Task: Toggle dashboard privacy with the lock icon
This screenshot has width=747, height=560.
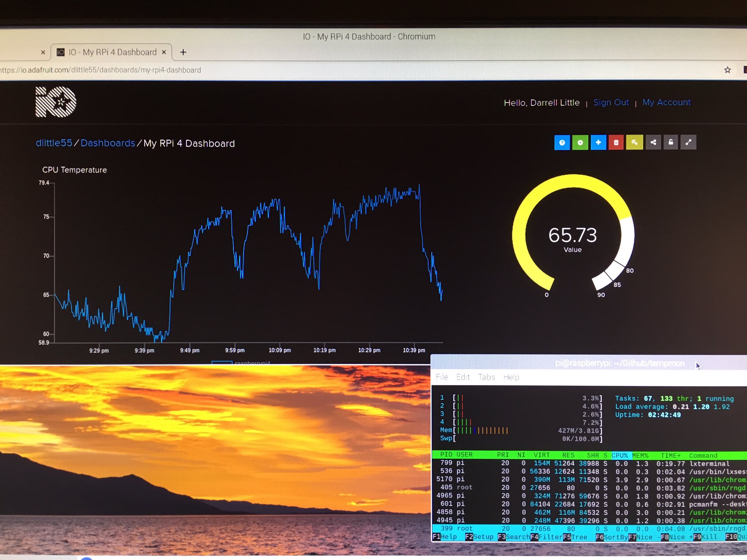Action: pos(671,142)
